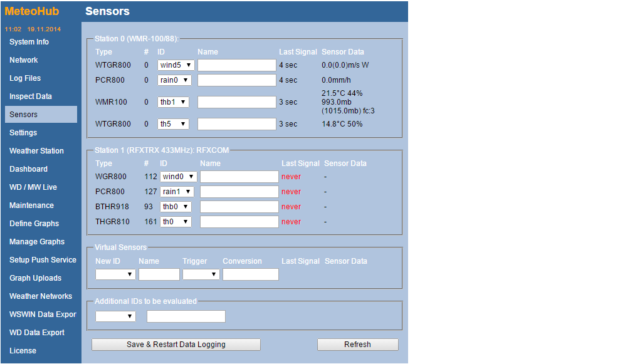Viewport: 625px width, 364px height.
Task: Open the Virtual Sensors New ID dropdown
Action: (115, 274)
